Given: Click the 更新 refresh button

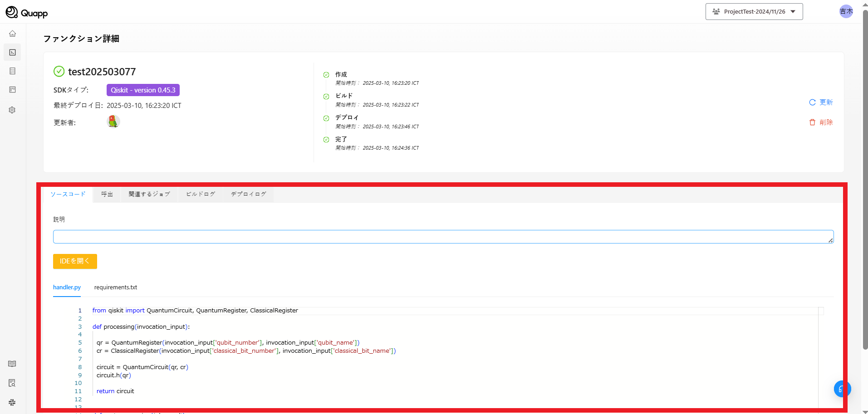Looking at the screenshot, I should coord(821,102).
